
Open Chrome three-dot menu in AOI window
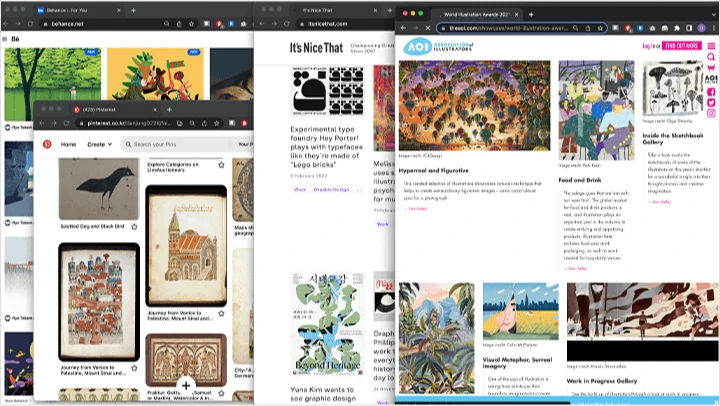(x=714, y=28)
